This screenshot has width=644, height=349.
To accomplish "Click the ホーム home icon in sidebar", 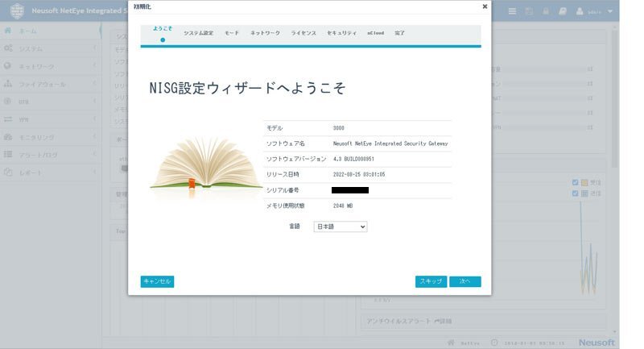I will click(x=8, y=31).
